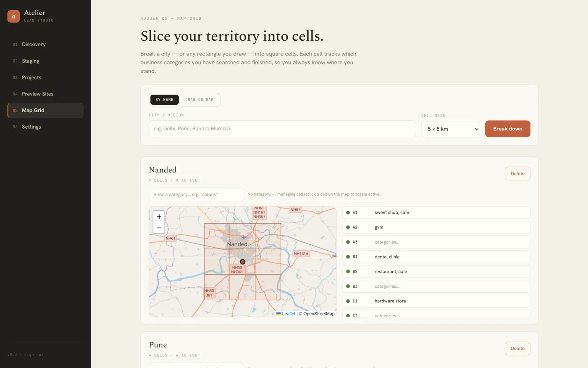This screenshot has height=368, width=588.
Task: Delete the Pune grid
Action: point(517,349)
